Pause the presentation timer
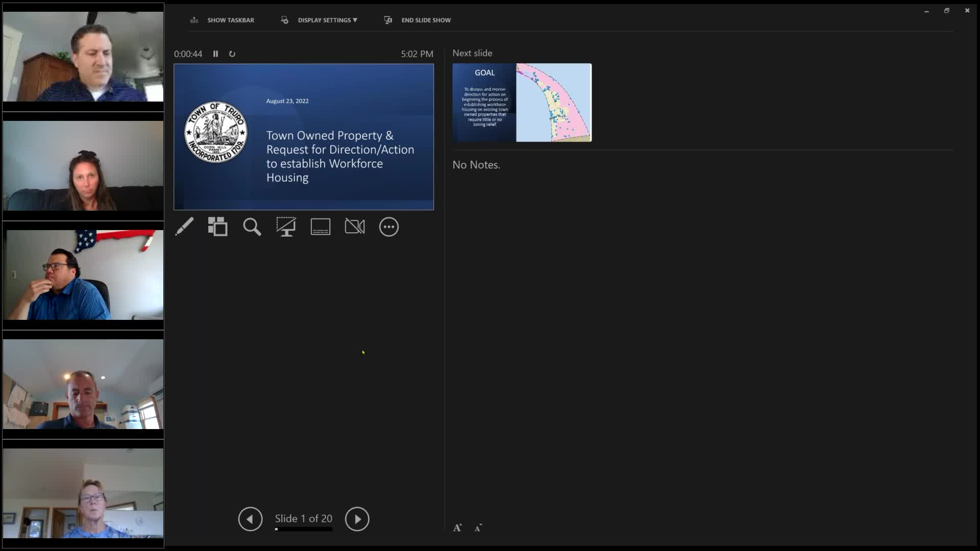Viewport: 980px width, 551px height. coord(215,54)
